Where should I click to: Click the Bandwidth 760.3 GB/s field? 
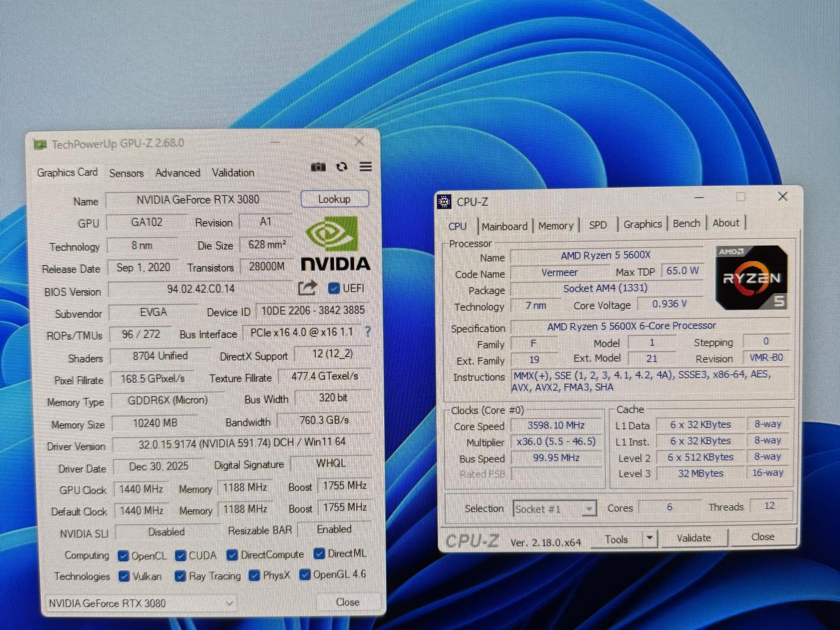click(x=324, y=420)
